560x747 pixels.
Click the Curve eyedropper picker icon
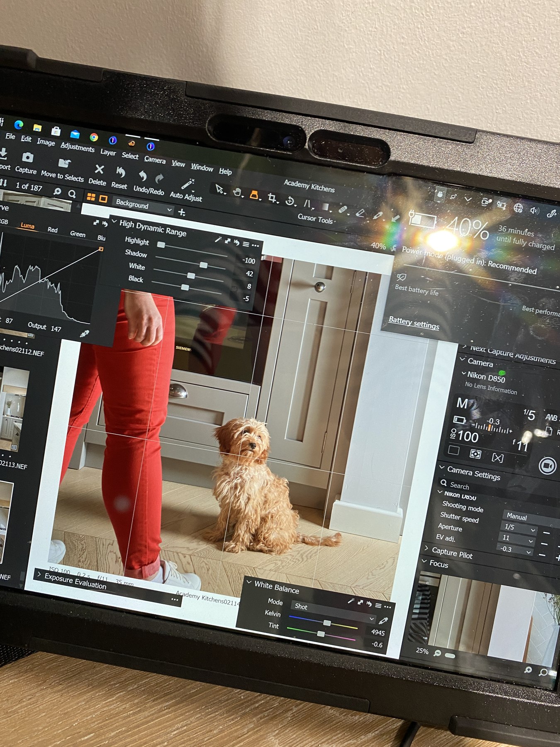[x=84, y=334]
